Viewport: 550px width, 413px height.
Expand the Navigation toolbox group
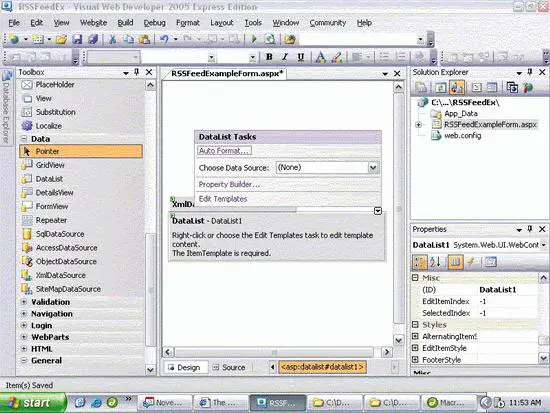[x=24, y=314]
